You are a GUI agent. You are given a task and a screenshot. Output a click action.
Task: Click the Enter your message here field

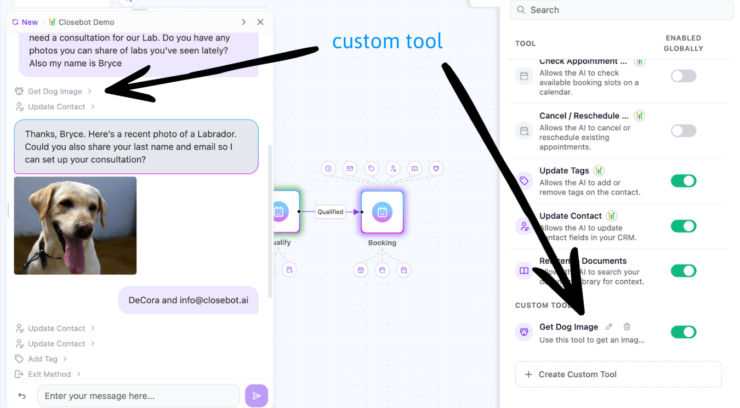pos(138,396)
